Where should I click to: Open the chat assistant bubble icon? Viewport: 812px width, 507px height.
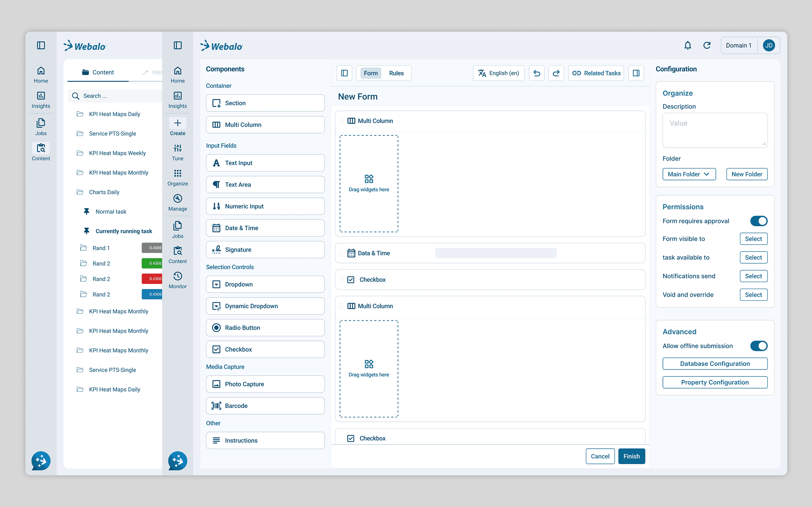click(x=178, y=460)
